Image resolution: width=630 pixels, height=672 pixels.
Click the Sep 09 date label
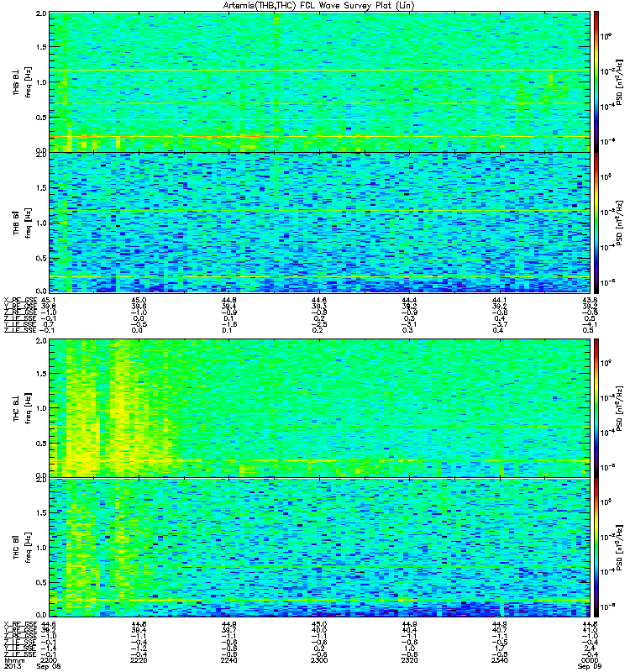click(x=590, y=666)
